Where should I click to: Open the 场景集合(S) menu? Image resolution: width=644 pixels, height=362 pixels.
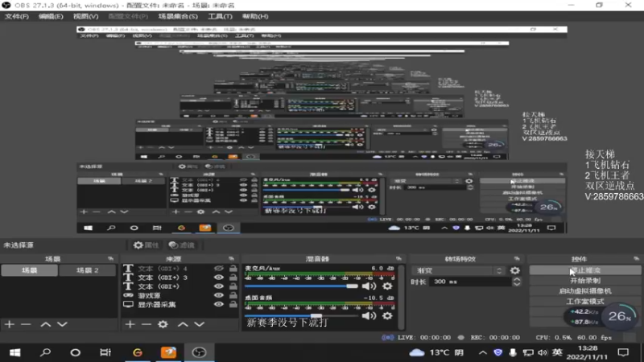point(178,16)
